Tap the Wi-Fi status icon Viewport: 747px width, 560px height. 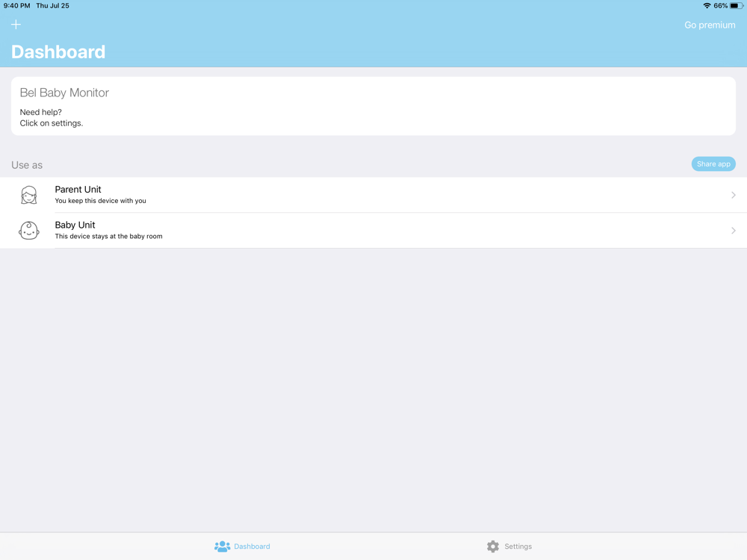tap(707, 6)
